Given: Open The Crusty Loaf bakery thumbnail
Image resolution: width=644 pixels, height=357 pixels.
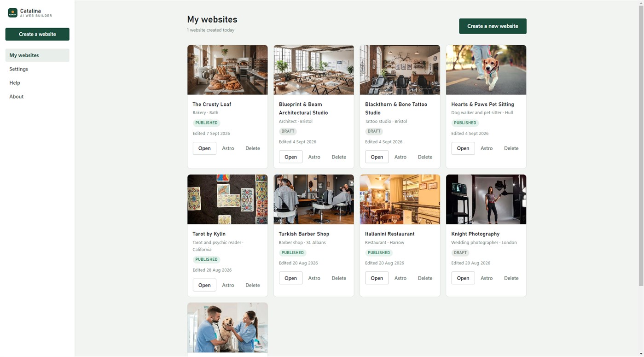Looking at the screenshot, I should tap(227, 70).
